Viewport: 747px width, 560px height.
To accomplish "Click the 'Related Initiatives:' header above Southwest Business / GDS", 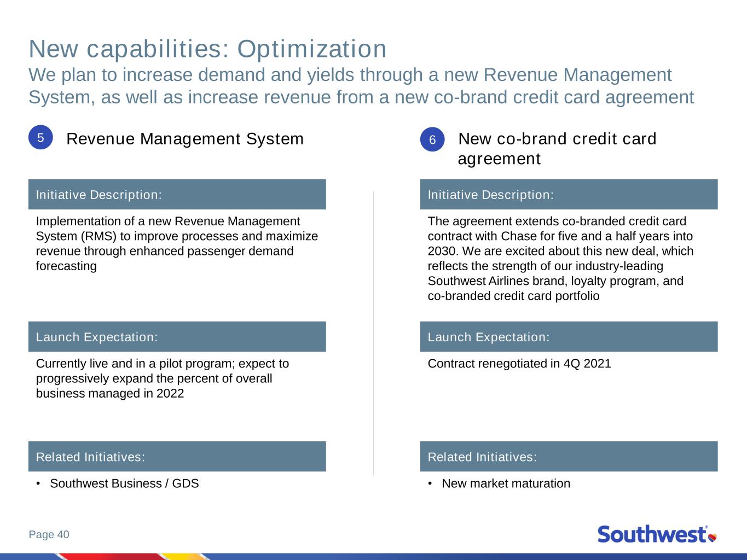I will pyautogui.click(x=177, y=456).
